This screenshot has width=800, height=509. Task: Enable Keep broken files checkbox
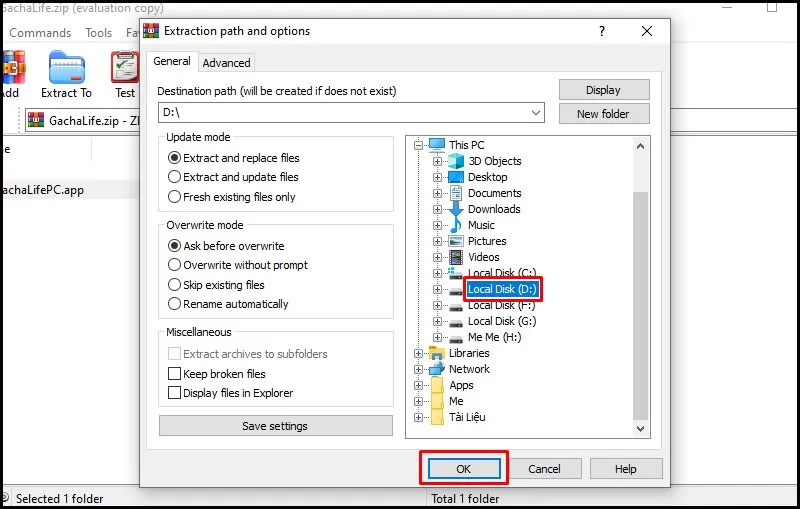point(175,374)
